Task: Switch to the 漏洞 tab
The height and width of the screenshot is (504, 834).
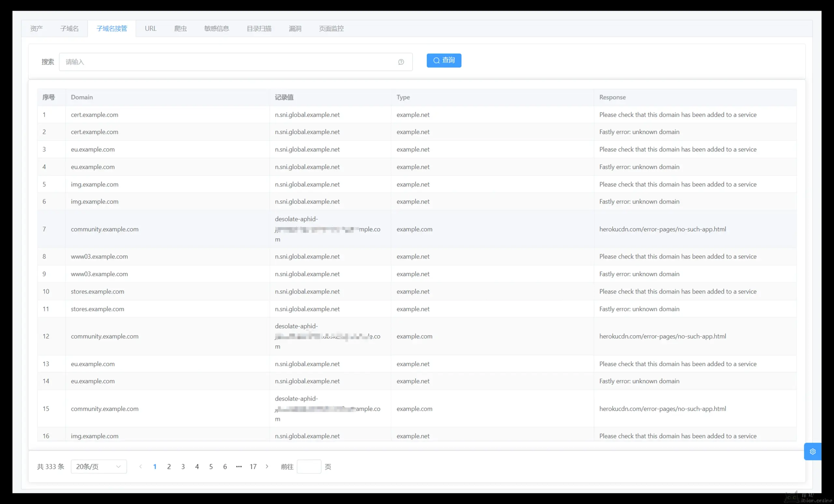Action: [x=295, y=29]
